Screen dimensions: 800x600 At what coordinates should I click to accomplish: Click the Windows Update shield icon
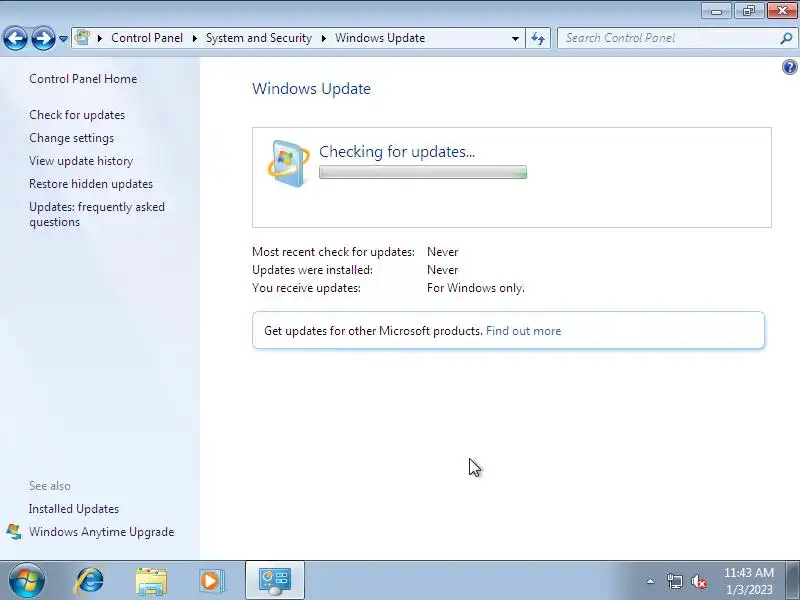click(x=288, y=163)
